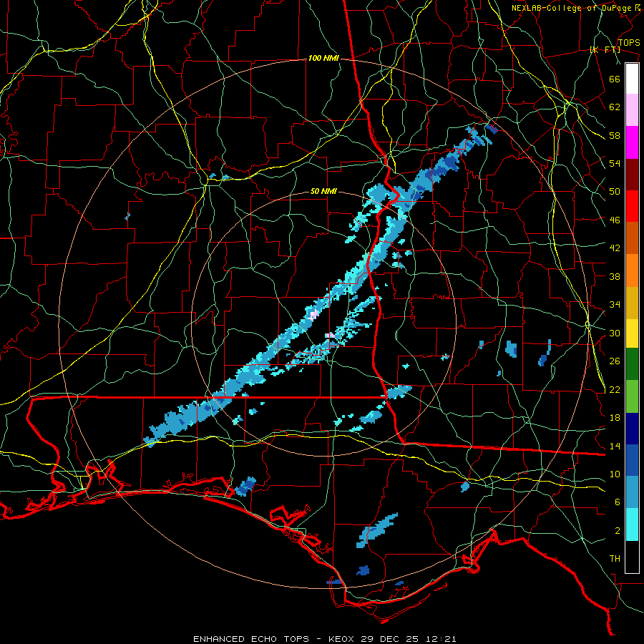Screen dimensions: 644x644
Task: Select the light green legend swatch
Action: pos(632,396)
